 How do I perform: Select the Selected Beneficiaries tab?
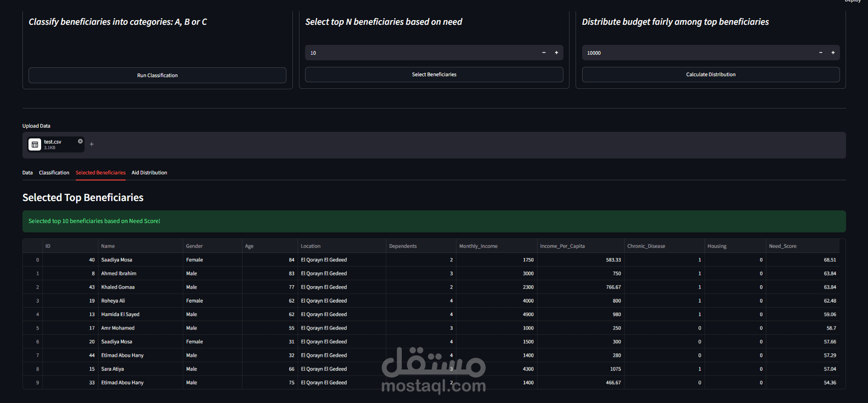(x=100, y=173)
